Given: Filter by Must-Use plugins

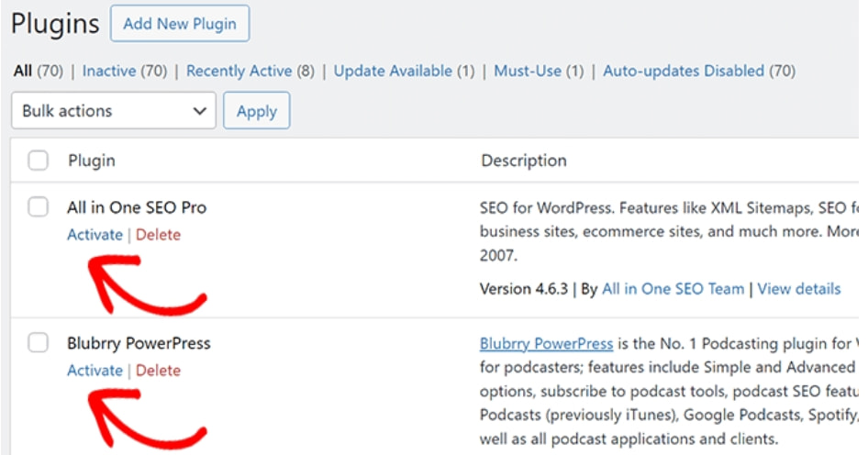Looking at the screenshot, I should click(528, 71).
